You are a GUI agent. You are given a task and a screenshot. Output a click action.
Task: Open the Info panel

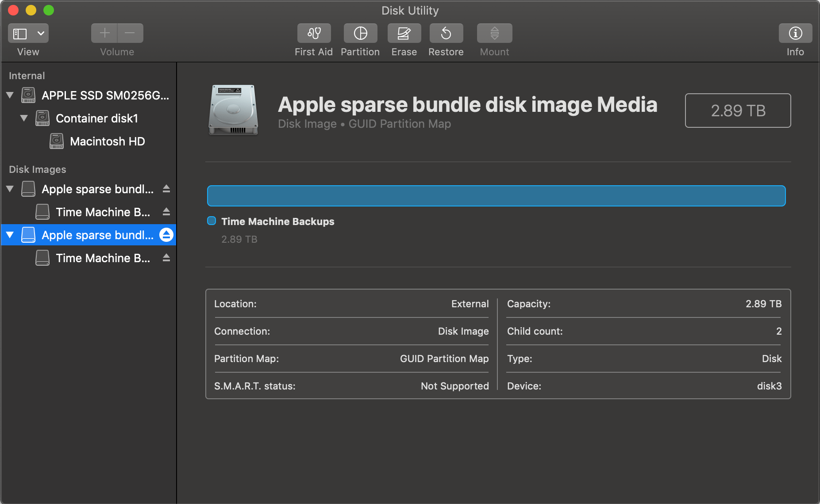click(x=795, y=33)
